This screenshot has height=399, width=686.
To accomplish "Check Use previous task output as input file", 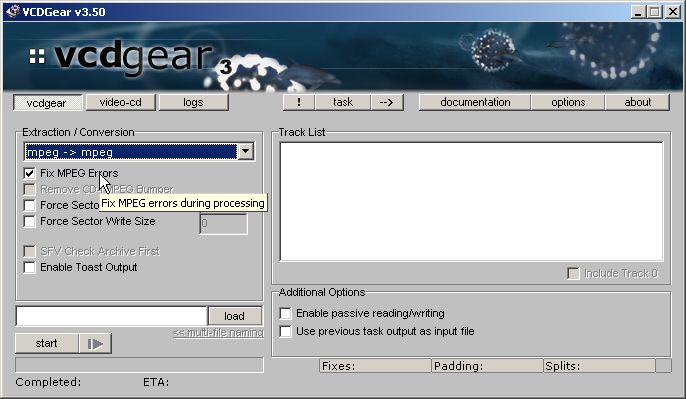I will [x=285, y=331].
